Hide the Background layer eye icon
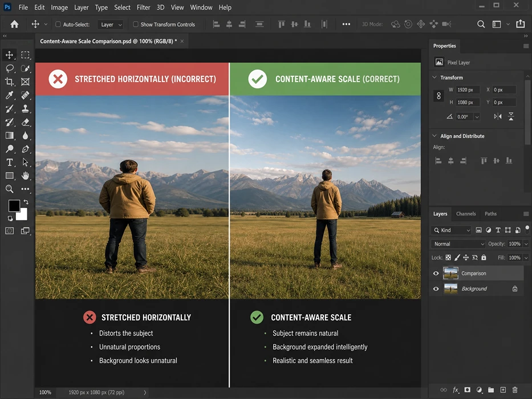The image size is (532, 399). [x=436, y=289]
